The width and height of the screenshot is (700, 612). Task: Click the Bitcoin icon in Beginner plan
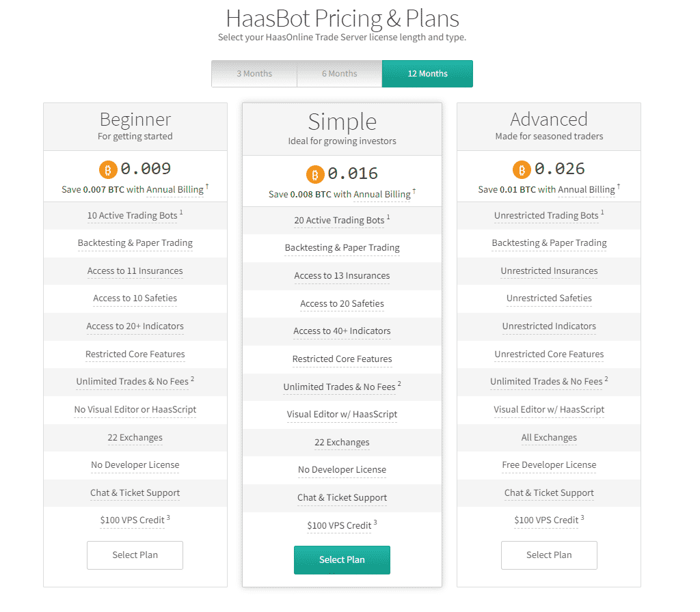coord(108,169)
